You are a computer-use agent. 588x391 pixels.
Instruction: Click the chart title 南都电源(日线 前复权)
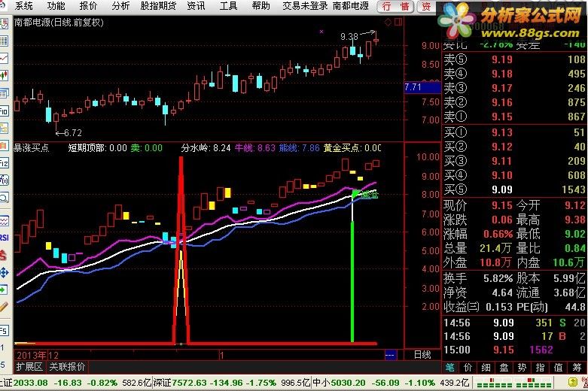tap(59, 23)
